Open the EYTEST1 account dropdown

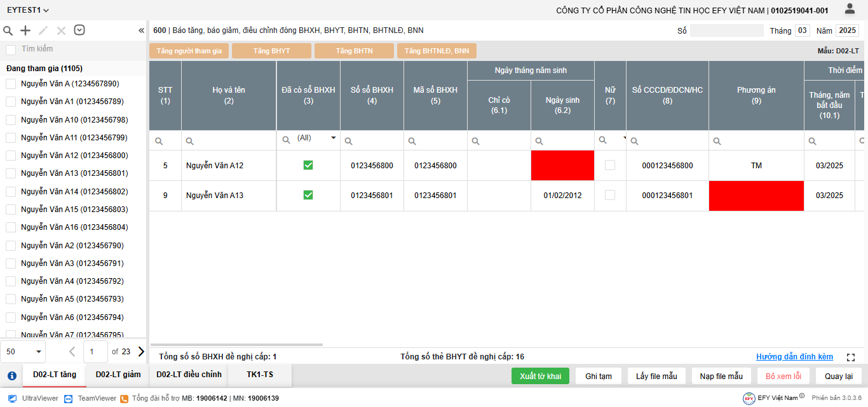pos(28,10)
